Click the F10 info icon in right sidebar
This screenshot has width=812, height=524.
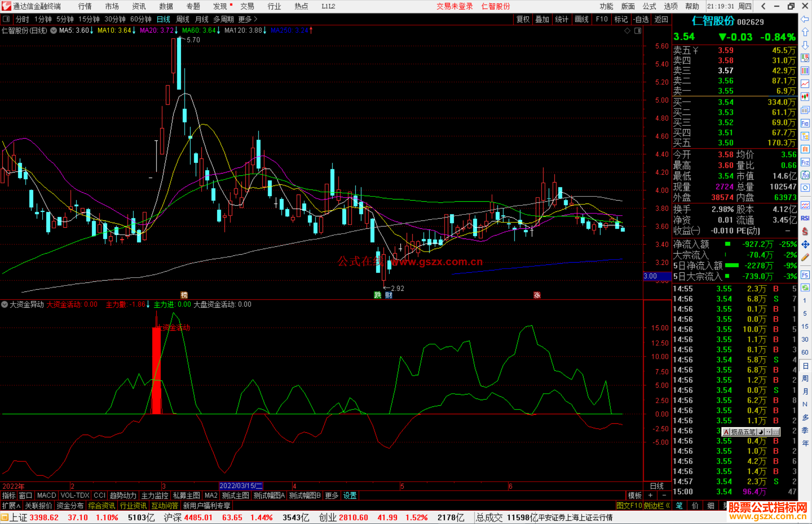[x=805, y=123]
